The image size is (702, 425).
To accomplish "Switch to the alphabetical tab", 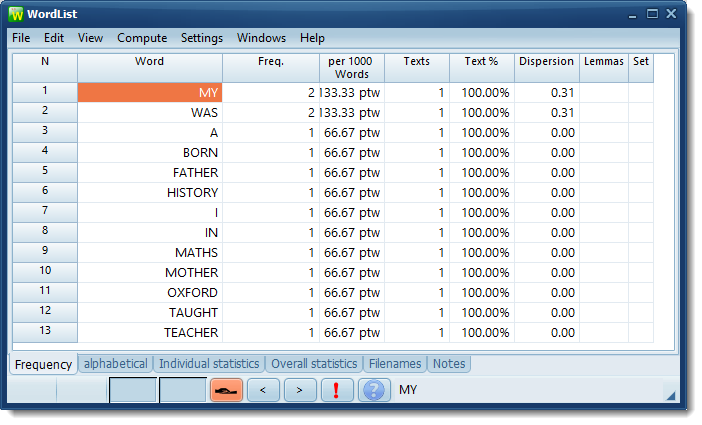I will [116, 364].
